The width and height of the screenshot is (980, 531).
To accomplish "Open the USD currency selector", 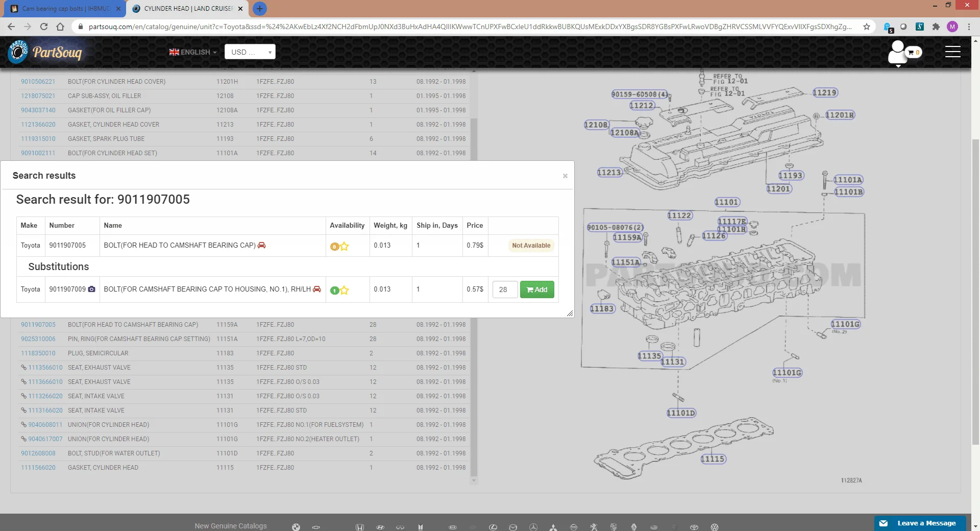I will coord(250,52).
